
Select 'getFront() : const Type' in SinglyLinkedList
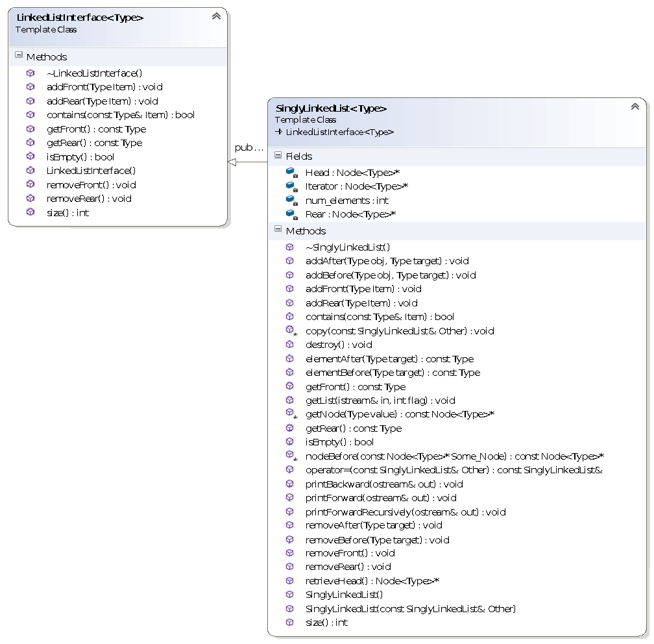pyautogui.click(x=356, y=387)
